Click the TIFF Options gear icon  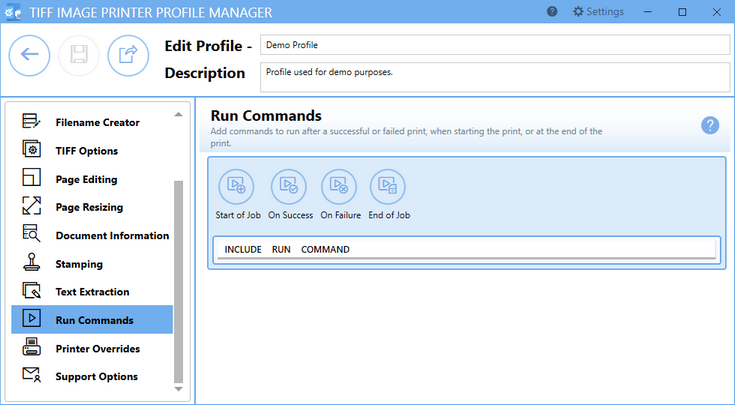coord(31,149)
